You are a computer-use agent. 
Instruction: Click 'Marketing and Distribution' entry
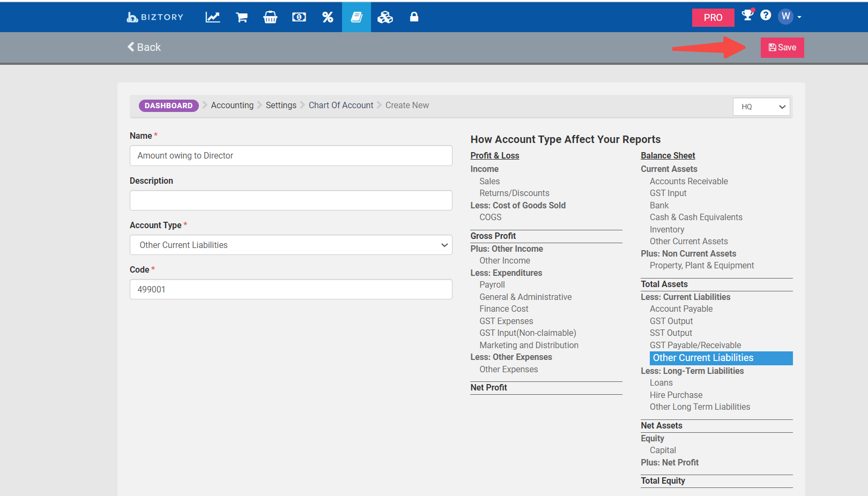[529, 345]
